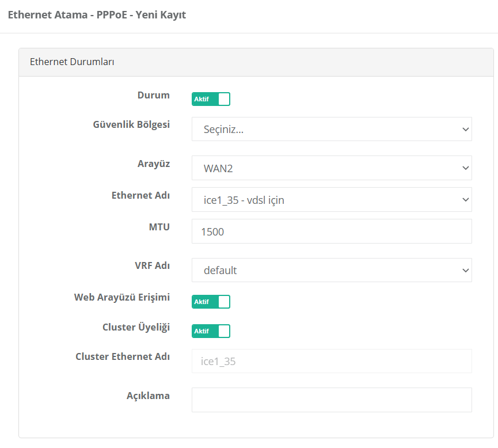Click the Durum field label
498x448 pixels.
(x=153, y=95)
